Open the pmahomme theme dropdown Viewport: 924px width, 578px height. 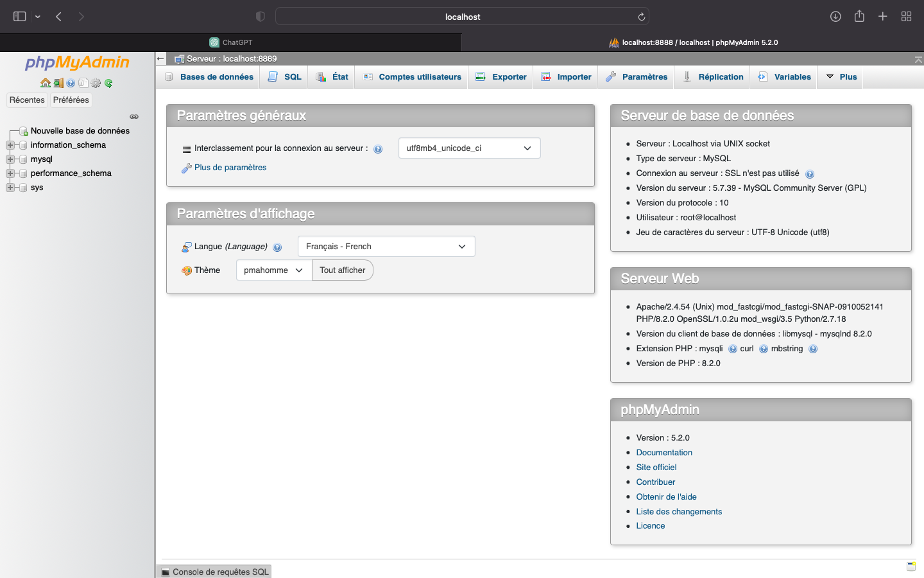pos(274,270)
